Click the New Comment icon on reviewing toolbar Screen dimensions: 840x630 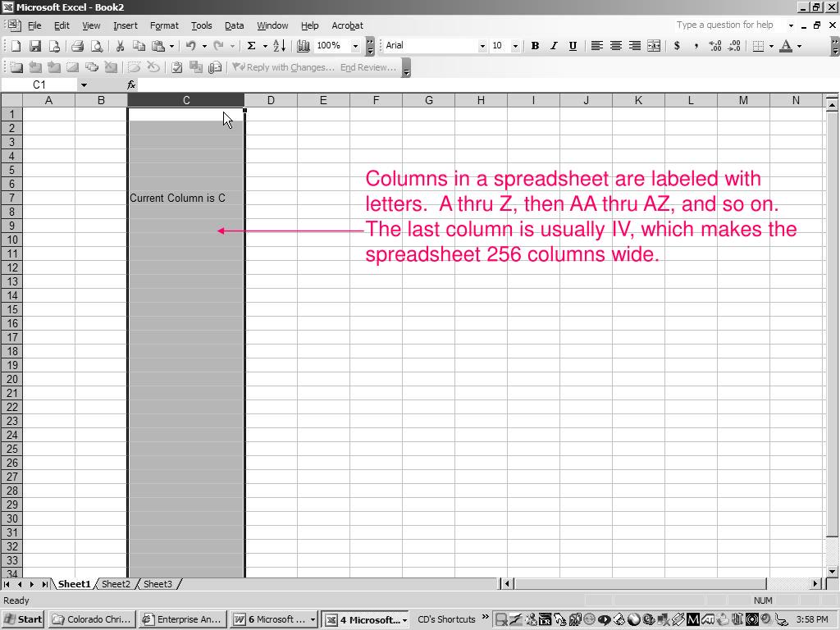click(x=16, y=67)
